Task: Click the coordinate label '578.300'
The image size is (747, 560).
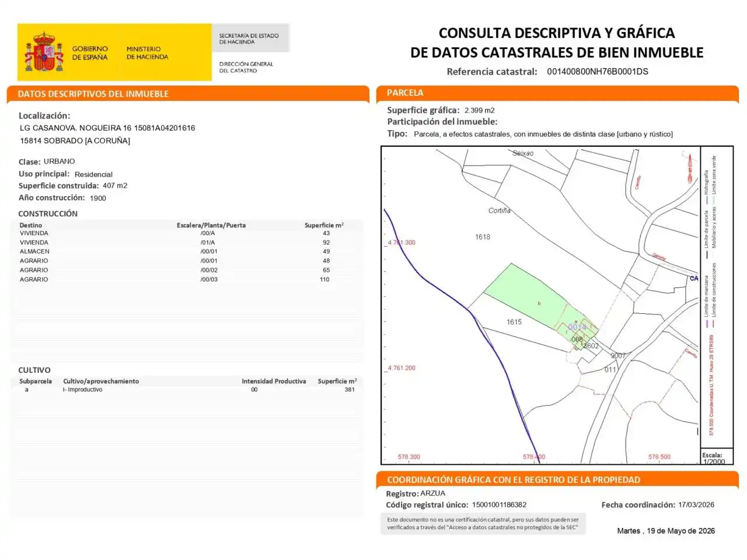Action: click(409, 457)
